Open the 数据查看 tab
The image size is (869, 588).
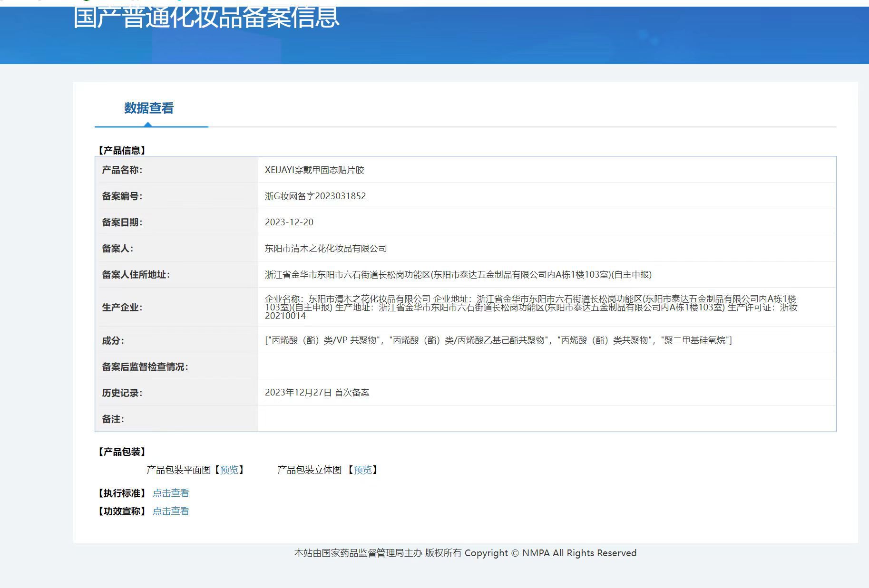point(149,108)
